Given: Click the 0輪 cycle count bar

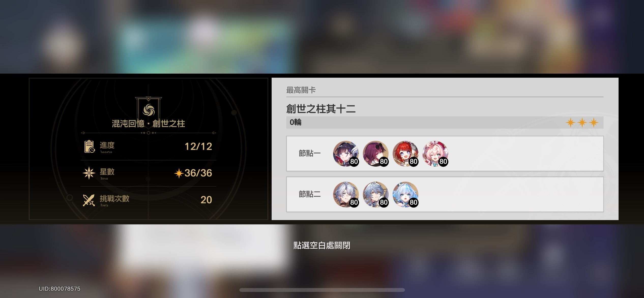Looking at the screenshot, I should coord(445,123).
